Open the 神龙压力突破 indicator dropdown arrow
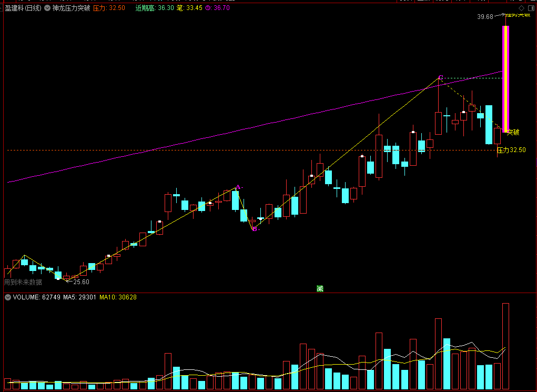537x392 pixels. point(47,8)
